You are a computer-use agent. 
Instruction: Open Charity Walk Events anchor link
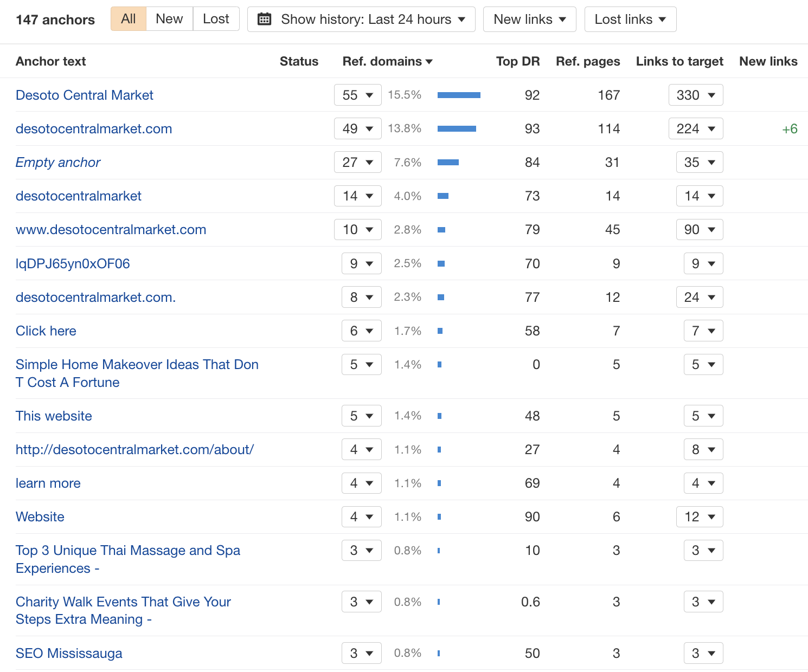[x=124, y=610]
